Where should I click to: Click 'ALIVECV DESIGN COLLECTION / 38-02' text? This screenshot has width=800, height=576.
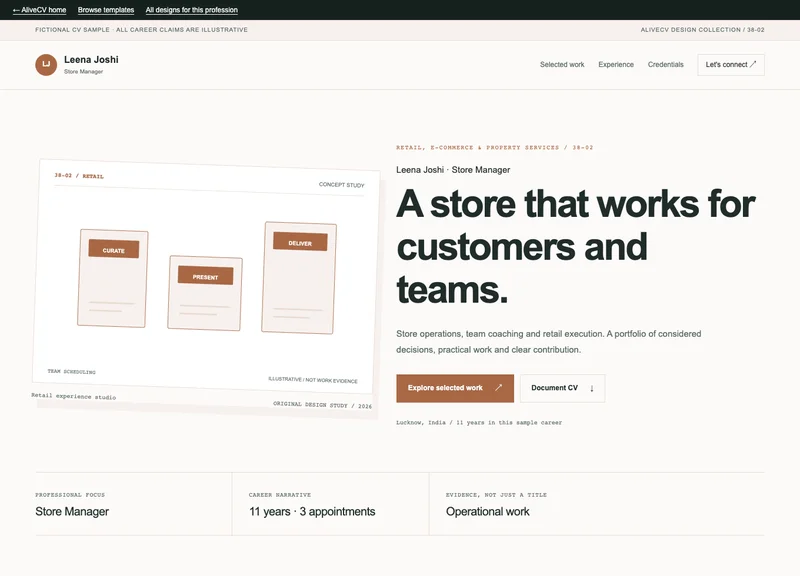pos(702,30)
